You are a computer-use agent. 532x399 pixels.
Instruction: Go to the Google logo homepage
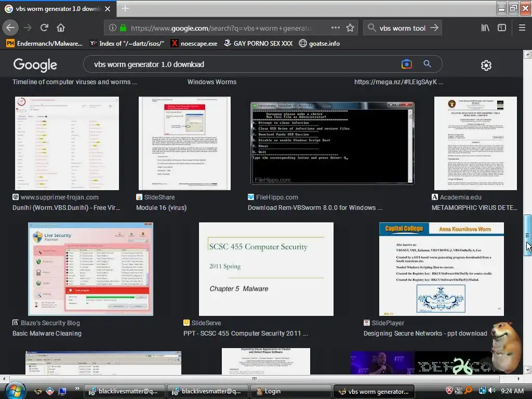click(x=35, y=65)
